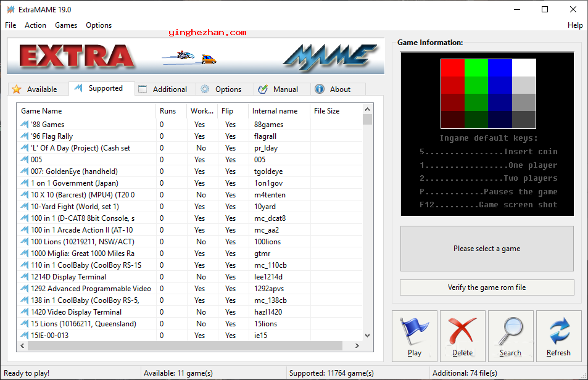Click the EXTRA MAME banner image
This screenshot has width=588, height=380.
click(196, 56)
